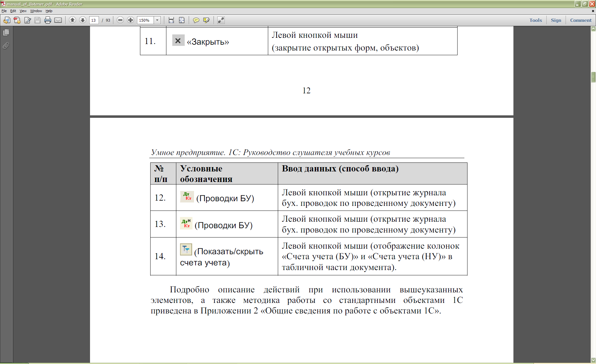
Task: Open the Edit menu
Action: point(13,11)
